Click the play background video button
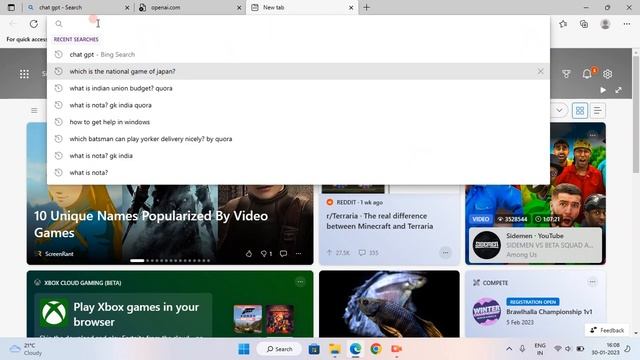This screenshot has height=360, width=640. tap(603, 90)
